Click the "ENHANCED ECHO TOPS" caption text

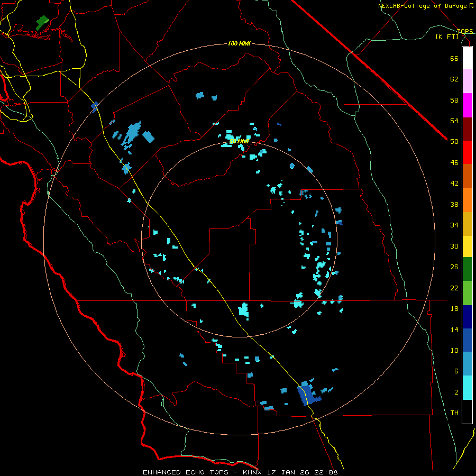pos(186,472)
